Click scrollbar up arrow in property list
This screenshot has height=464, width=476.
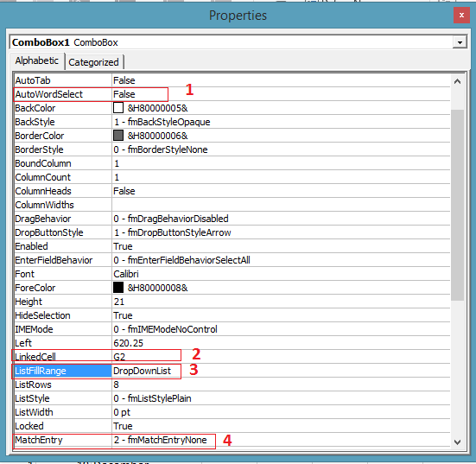point(457,81)
